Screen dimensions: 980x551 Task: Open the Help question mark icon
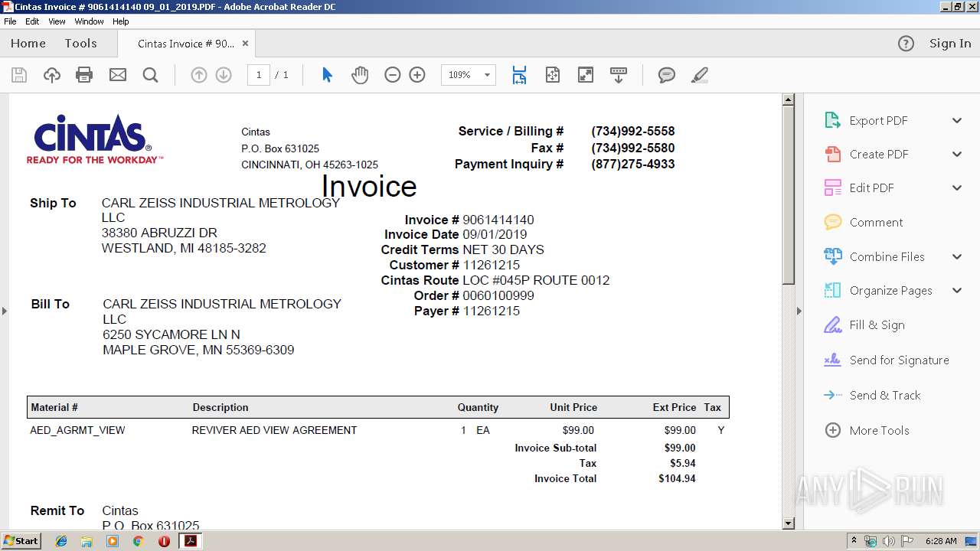906,44
